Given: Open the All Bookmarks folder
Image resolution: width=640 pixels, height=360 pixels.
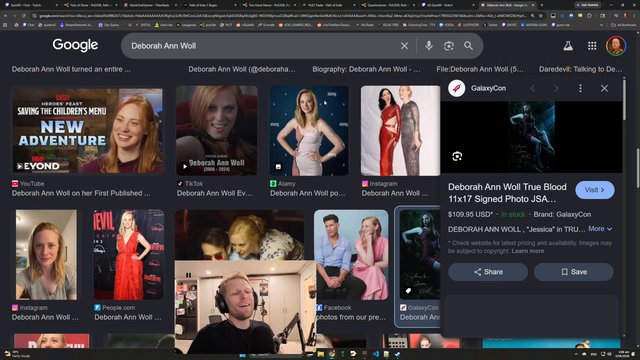Looking at the screenshot, I should (624, 25).
